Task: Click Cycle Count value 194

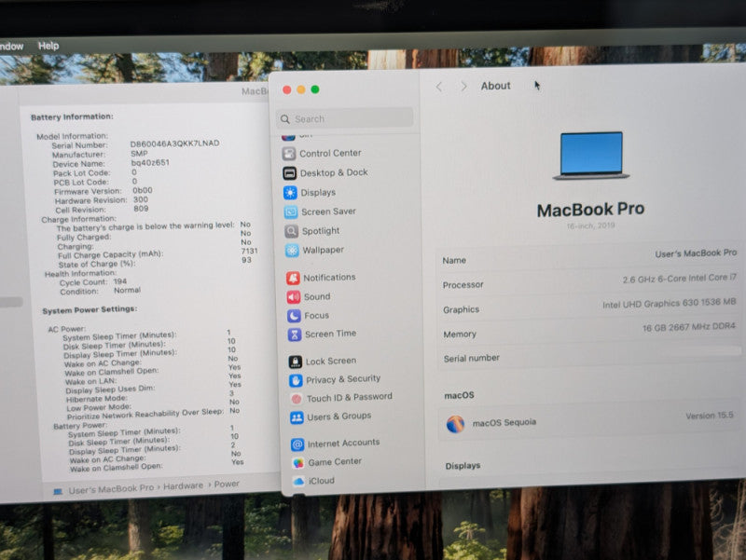Action: coord(120,281)
